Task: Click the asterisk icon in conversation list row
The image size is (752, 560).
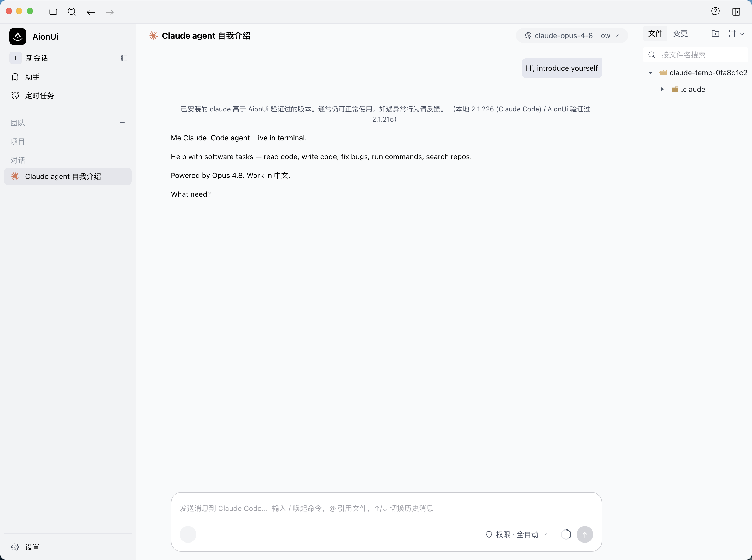Action: 15,176
